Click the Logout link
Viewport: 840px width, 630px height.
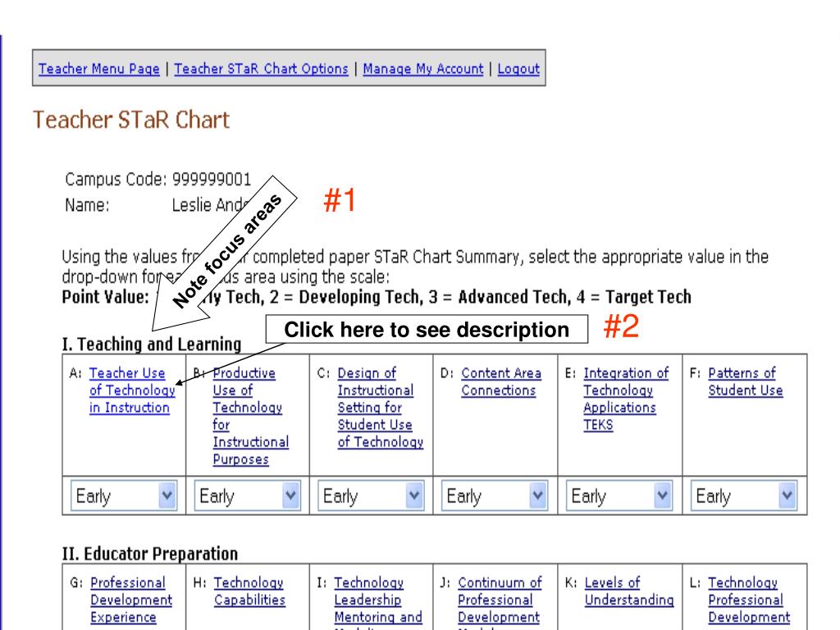pos(518,69)
